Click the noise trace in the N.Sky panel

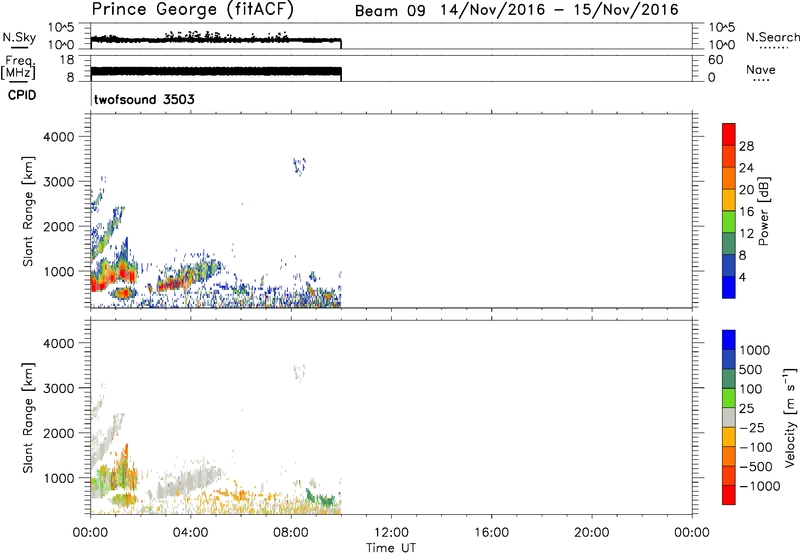[216, 39]
